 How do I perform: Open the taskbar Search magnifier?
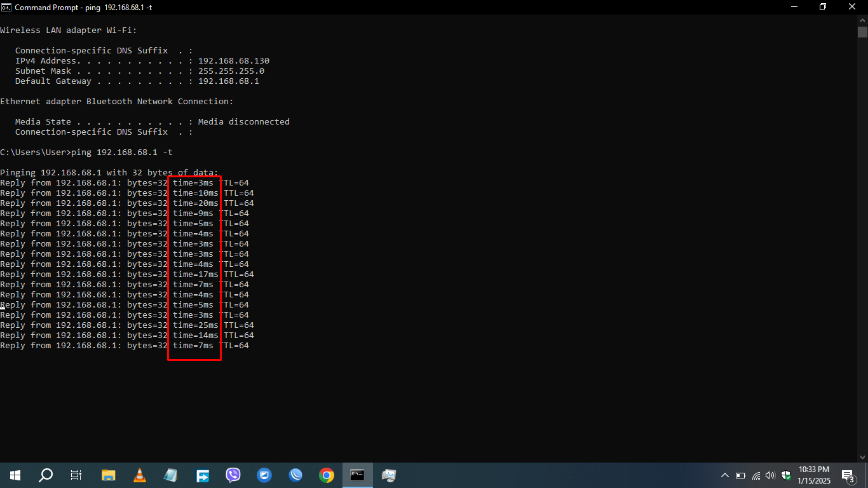pyautogui.click(x=46, y=475)
